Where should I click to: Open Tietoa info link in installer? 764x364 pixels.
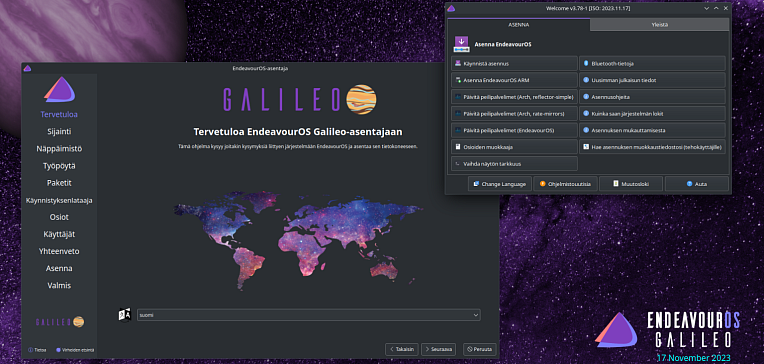click(x=38, y=350)
